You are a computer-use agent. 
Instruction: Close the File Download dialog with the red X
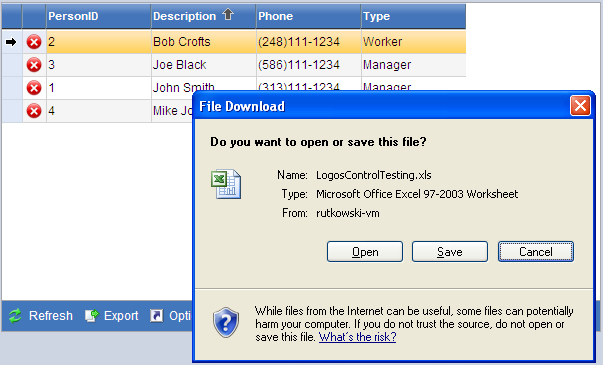click(580, 105)
